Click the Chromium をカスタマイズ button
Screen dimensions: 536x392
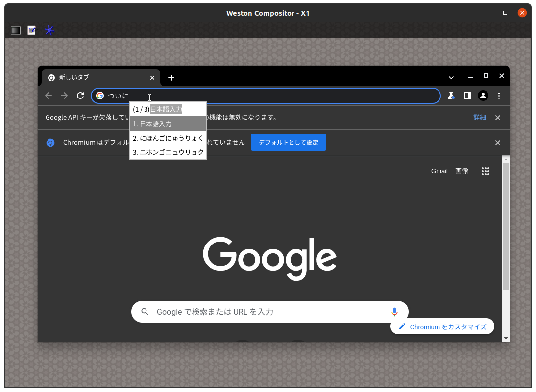pyautogui.click(x=442, y=327)
